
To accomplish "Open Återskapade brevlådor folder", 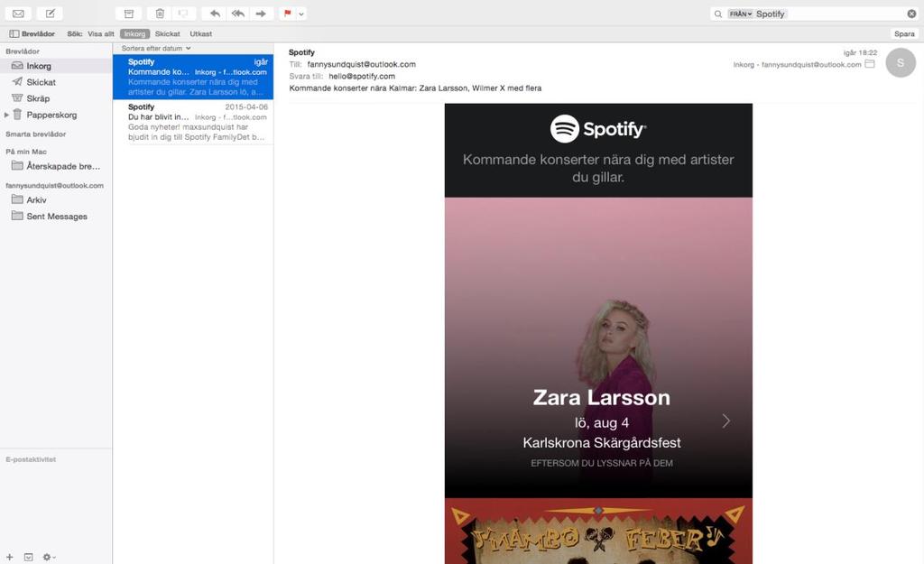I will [x=56, y=166].
